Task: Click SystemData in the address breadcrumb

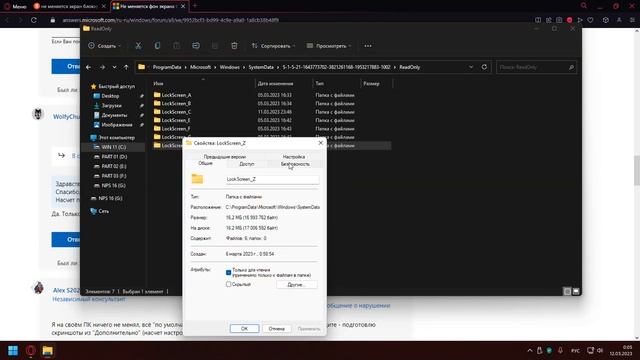Action: pos(261,67)
